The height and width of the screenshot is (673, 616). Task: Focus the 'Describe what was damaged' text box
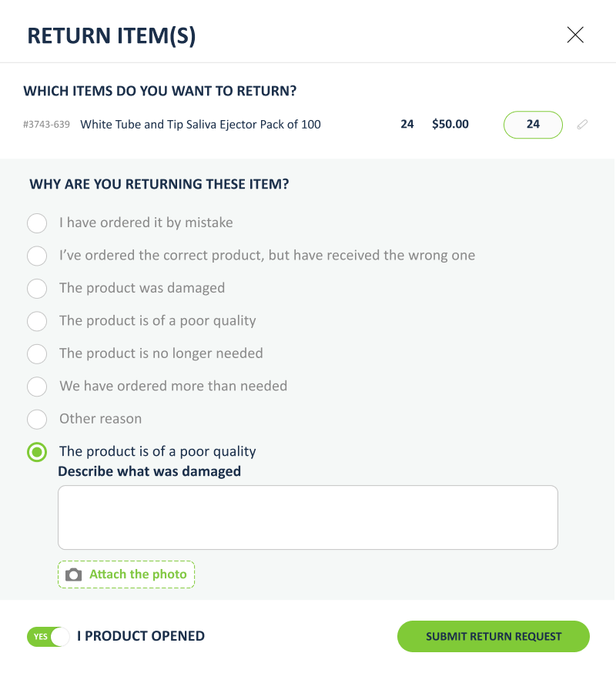click(308, 517)
